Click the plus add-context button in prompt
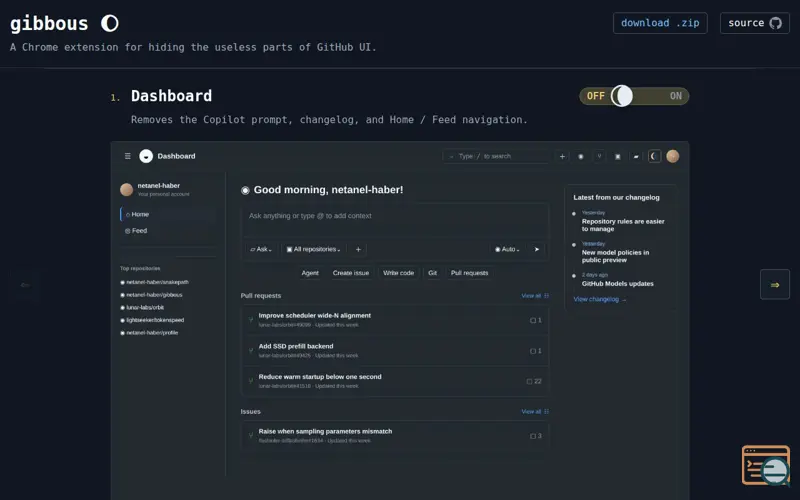800x500 pixels. pos(358,249)
